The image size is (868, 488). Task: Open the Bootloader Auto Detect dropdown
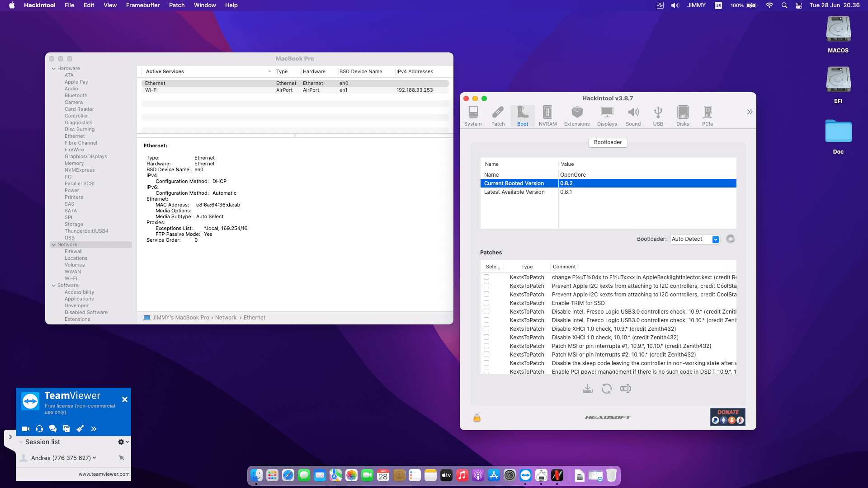(x=695, y=239)
